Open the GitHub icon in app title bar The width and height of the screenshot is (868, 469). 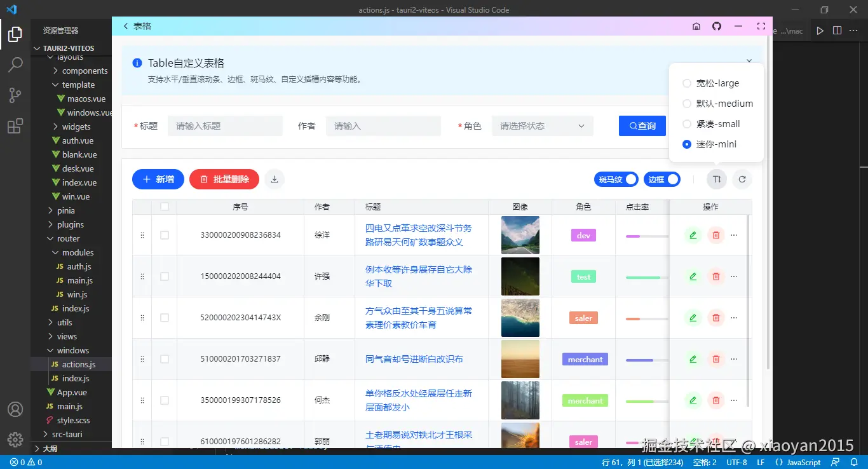[717, 26]
